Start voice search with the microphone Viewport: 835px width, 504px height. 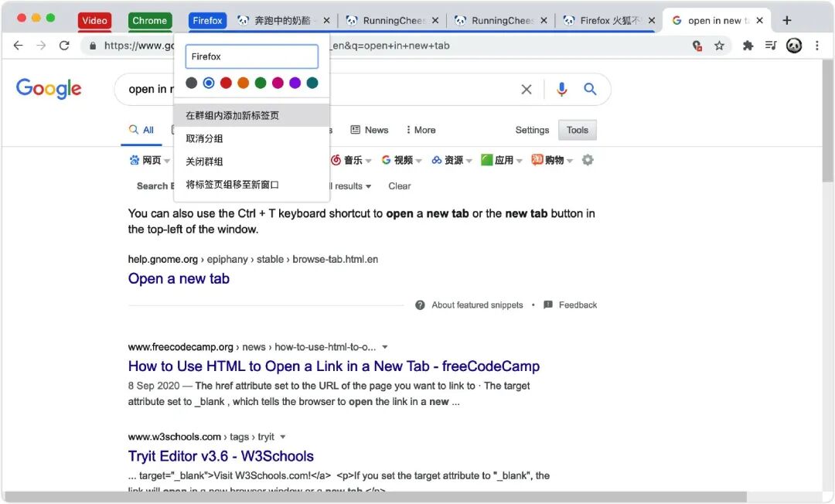tap(561, 89)
